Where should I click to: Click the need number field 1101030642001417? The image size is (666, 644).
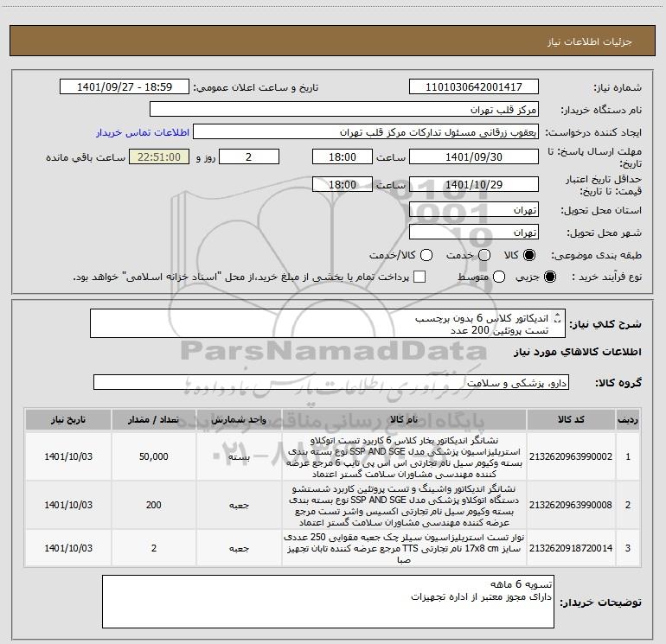474,87
